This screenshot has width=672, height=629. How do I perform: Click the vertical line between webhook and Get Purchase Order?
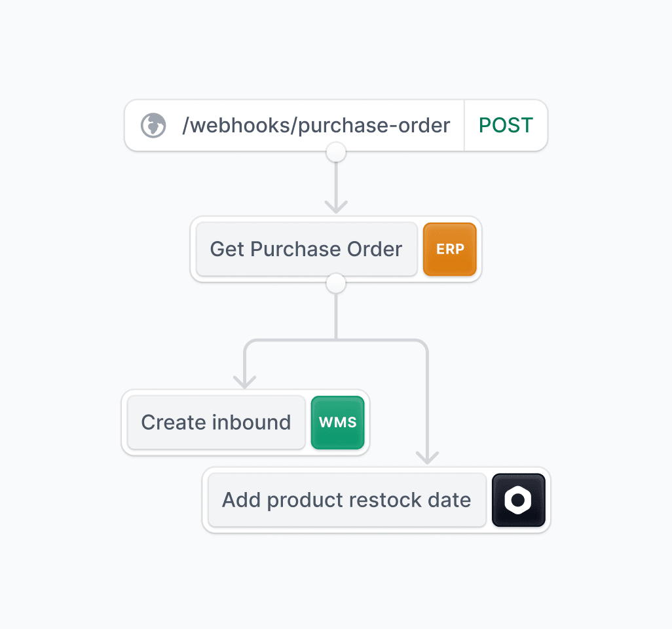tap(336, 182)
